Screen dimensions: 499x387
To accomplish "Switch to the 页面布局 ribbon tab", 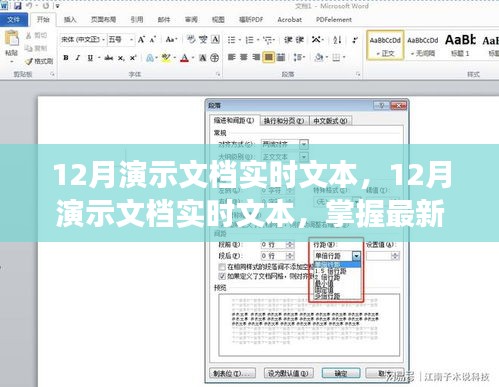I will pyautogui.click(x=103, y=20).
